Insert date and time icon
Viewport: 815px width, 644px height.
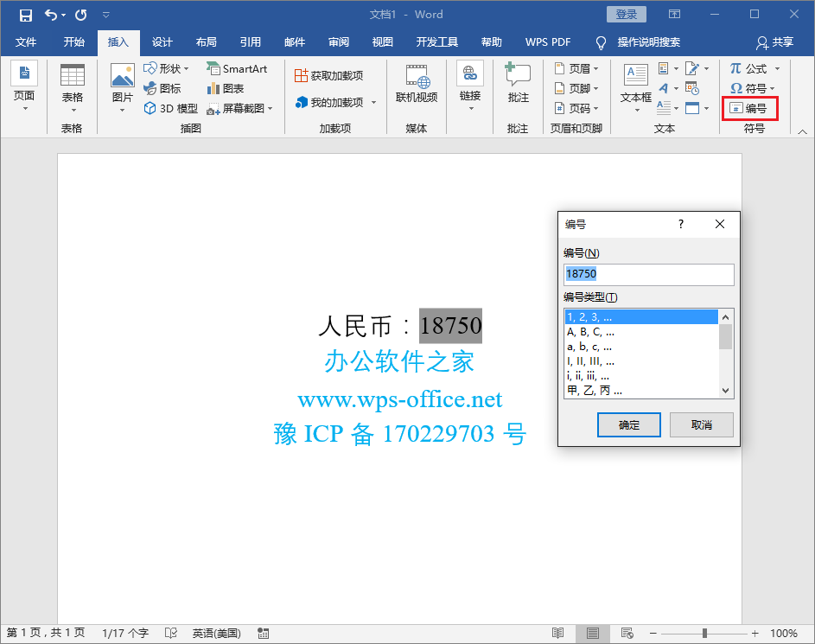[x=692, y=88]
